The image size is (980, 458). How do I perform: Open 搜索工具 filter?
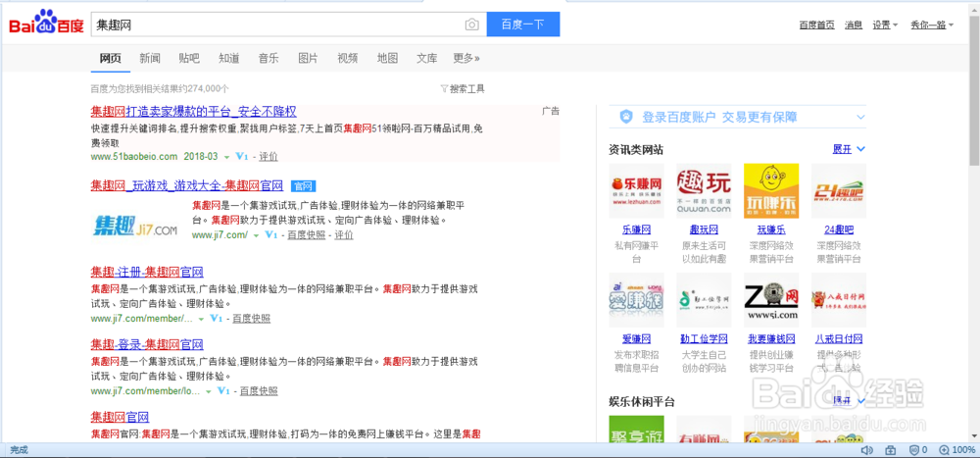[463, 89]
